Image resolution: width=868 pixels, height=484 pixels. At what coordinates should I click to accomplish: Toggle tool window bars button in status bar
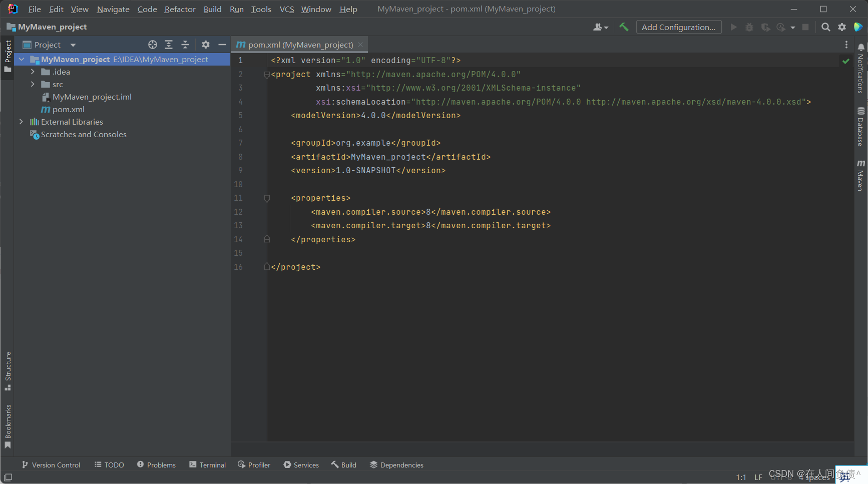8,477
